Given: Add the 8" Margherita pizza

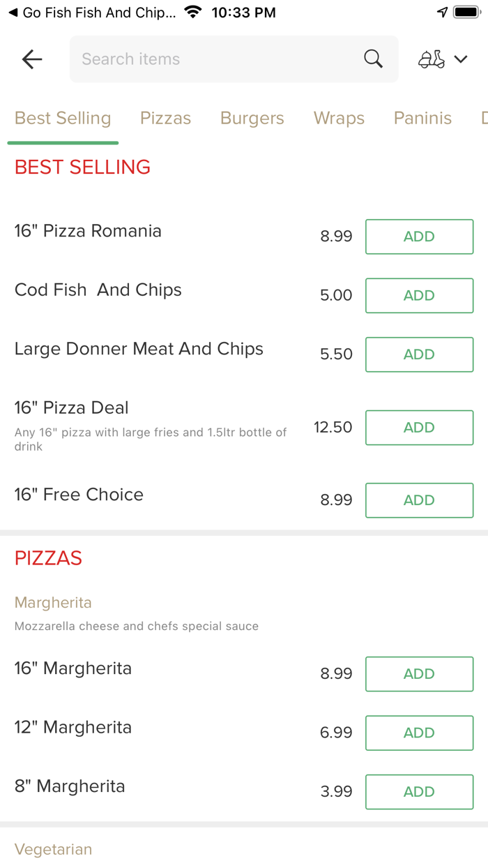Looking at the screenshot, I should (419, 792).
